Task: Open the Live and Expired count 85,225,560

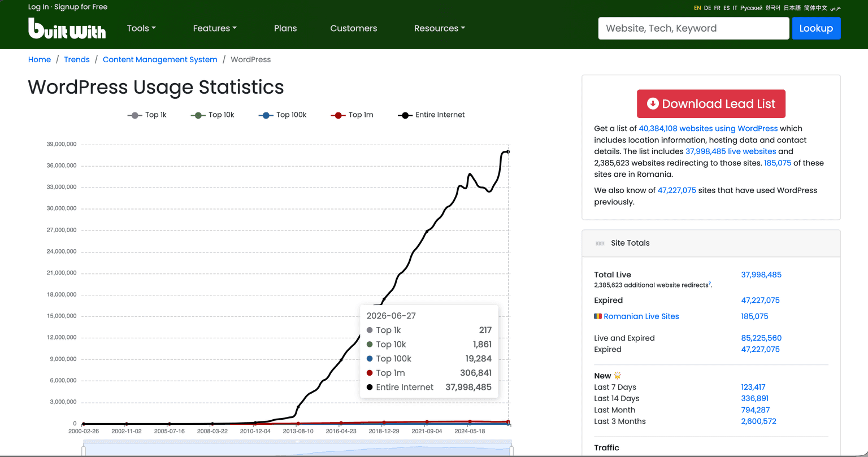Action: pyautogui.click(x=761, y=338)
